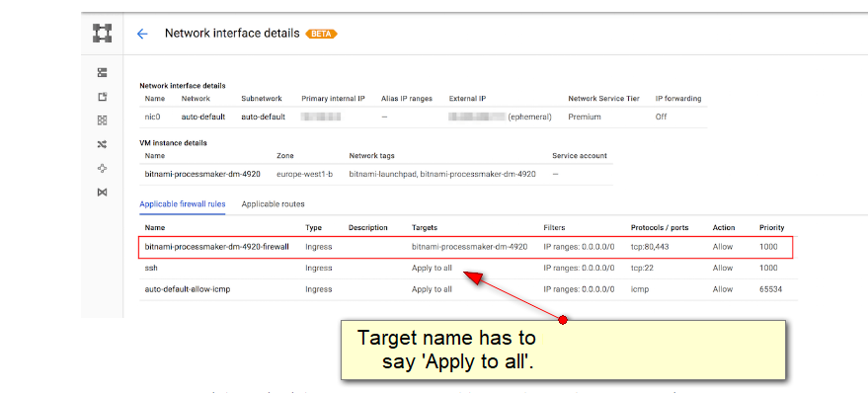Click the auto-default subnetwork value
Image resolution: width=868 pixels, height=393 pixels.
pyautogui.click(x=264, y=117)
